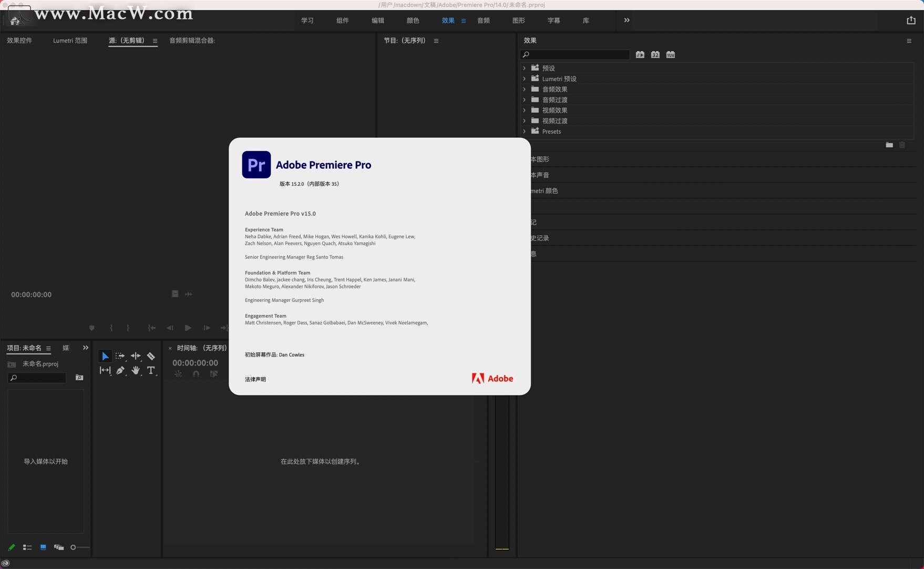The width and height of the screenshot is (924, 569).
Task: Expand the 视频过渡 folder
Action: tap(524, 121)
